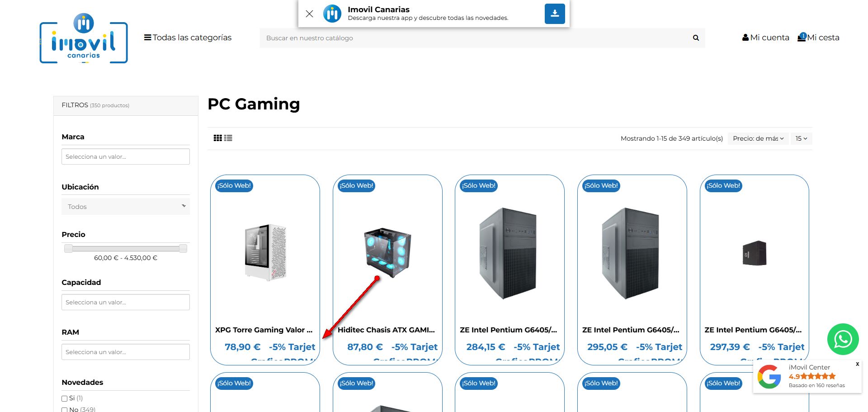Open the Marca value selector
Viewport: 868px width, 412px height.
[x=126, y=156]
